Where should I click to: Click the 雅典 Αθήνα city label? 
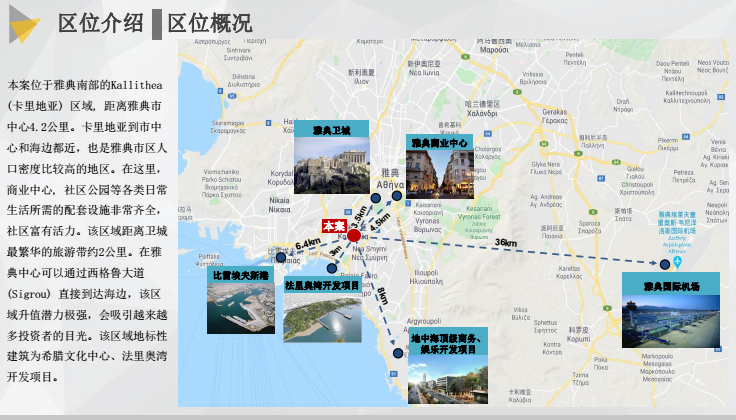[x=390, y=179]
